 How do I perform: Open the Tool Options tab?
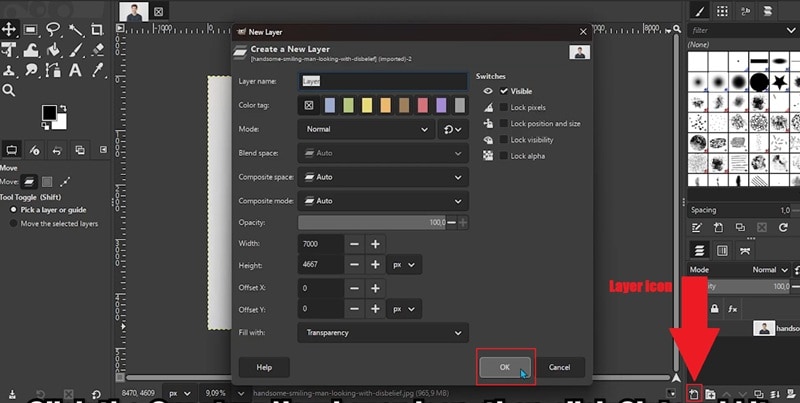click(x=12, y=149)
